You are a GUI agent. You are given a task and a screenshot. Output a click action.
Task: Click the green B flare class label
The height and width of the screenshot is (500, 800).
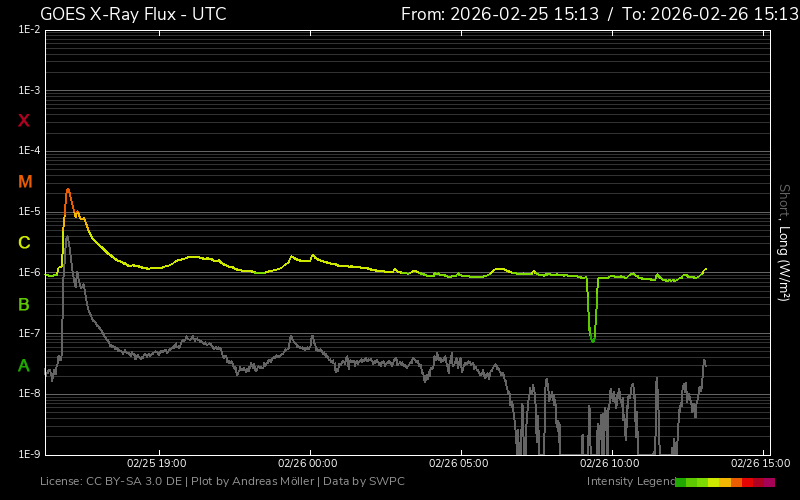[24, 304]
